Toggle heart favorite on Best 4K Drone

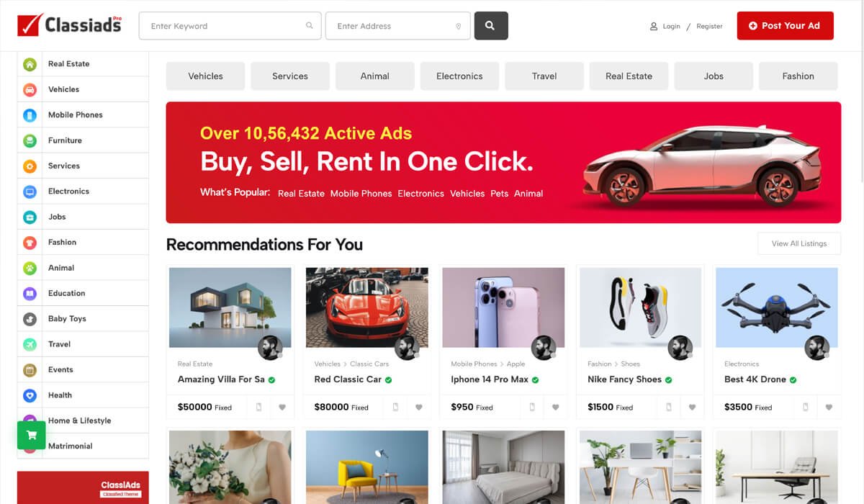click(x=829, y=408)
